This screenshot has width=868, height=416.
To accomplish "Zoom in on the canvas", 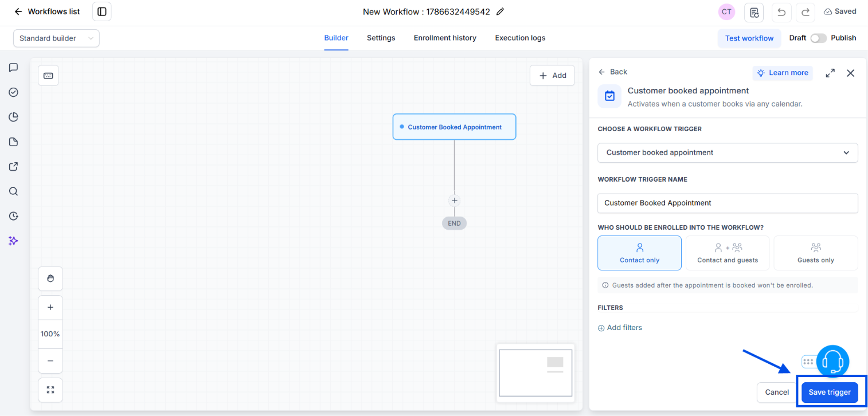I will click(50, 308).
